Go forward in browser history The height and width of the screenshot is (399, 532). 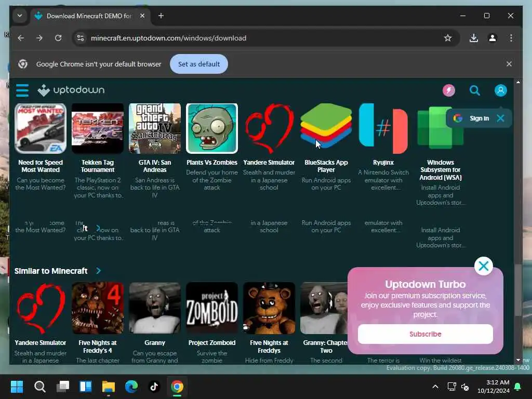coord(39,38)
